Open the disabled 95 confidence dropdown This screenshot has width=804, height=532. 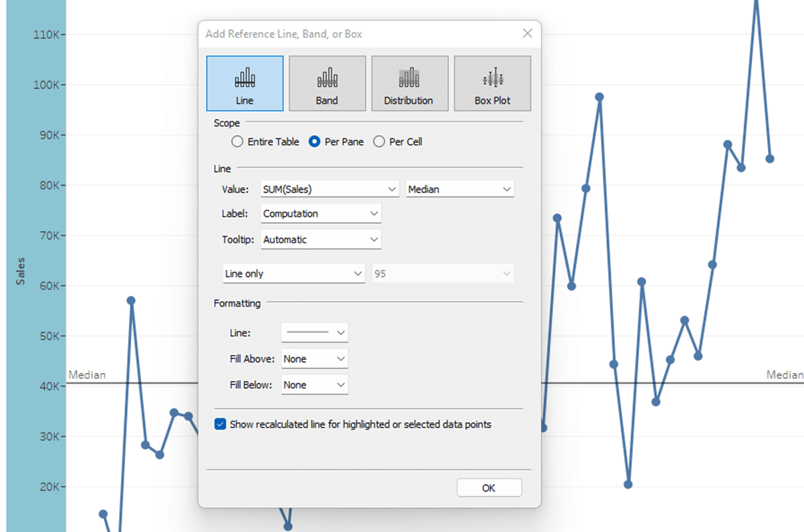pos(443,273)
